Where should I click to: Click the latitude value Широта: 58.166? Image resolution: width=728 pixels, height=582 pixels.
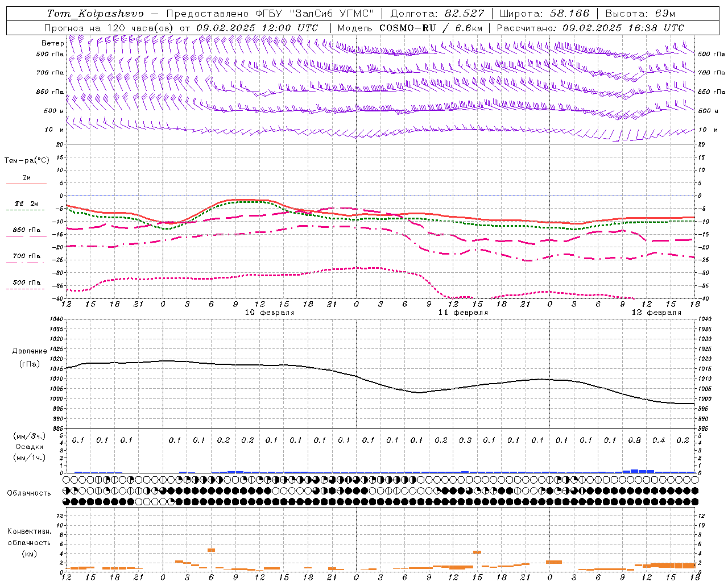(545, 14)
